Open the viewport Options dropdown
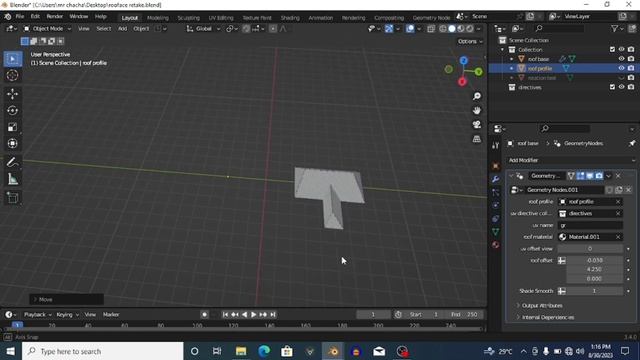 click(470, 41)
